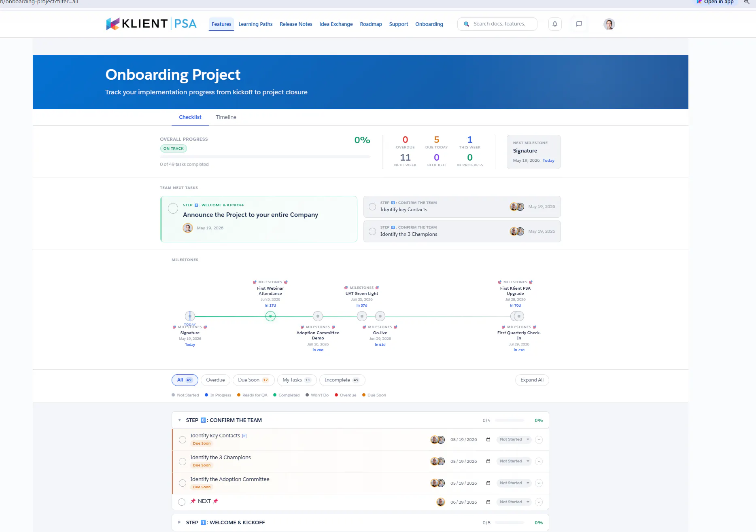Image resolution: width=756 pixels, height=532 pixels.
Task: Click UAT Green Light milestone marker
Action: (x=362, y=316)
